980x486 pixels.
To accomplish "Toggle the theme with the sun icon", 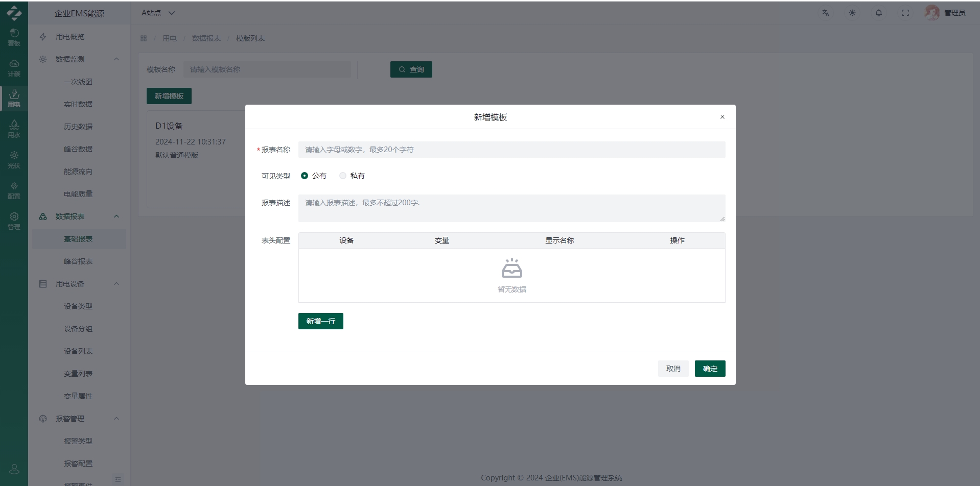I will point(852,13).
